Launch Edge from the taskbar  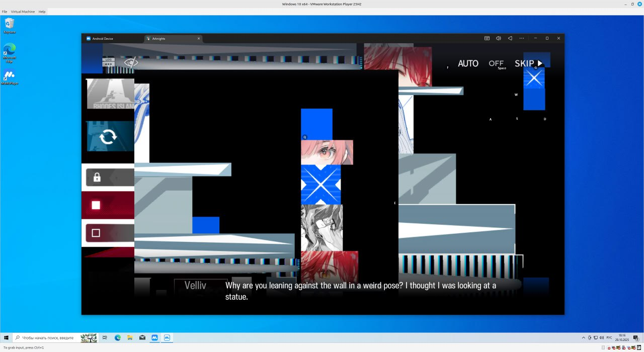click(118, 337)
